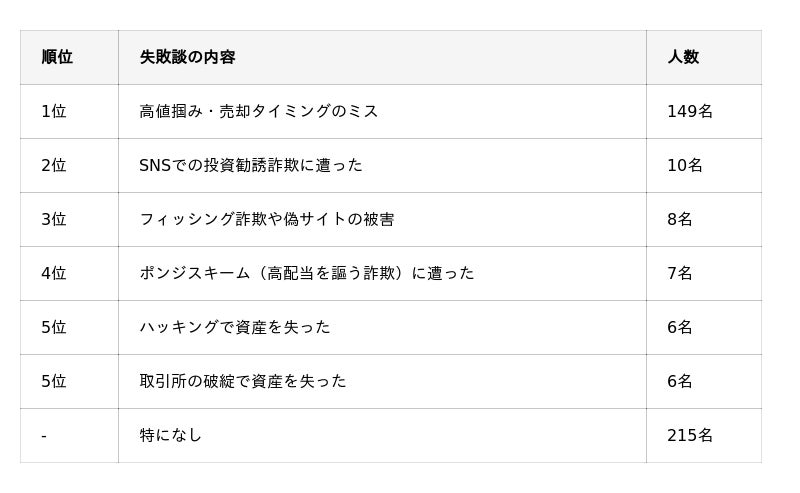Image resolution: width=800 pixels, height=493 pixels.
Task: Click the 8名 count cell
Action: [680, 219]
